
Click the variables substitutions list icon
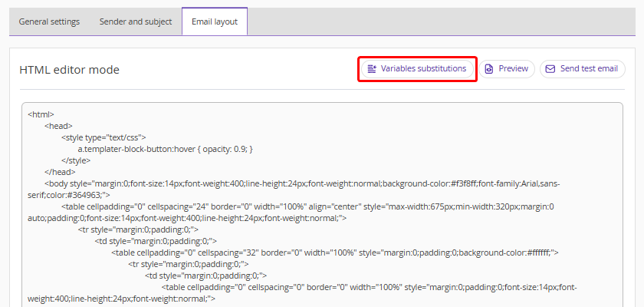(x=372, y=69)
